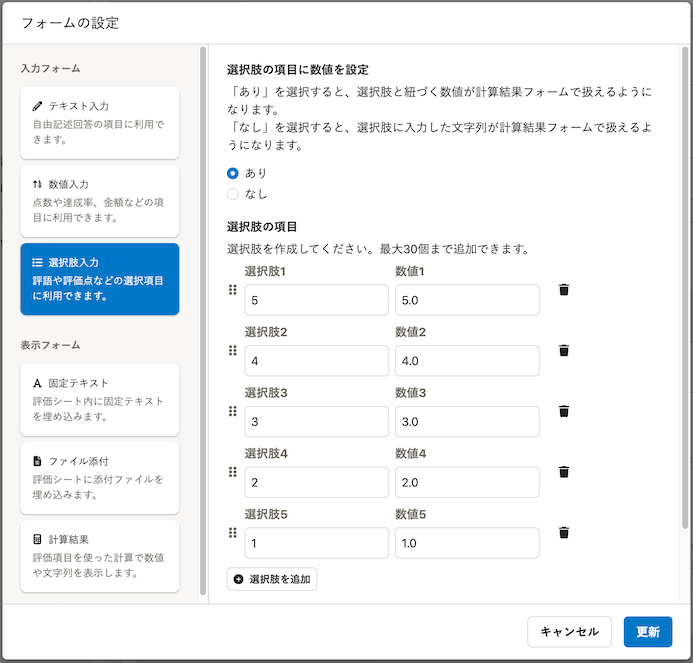Click the 入力フォーム section label
This screenshot has height=663, width=693.
[50, 69]
